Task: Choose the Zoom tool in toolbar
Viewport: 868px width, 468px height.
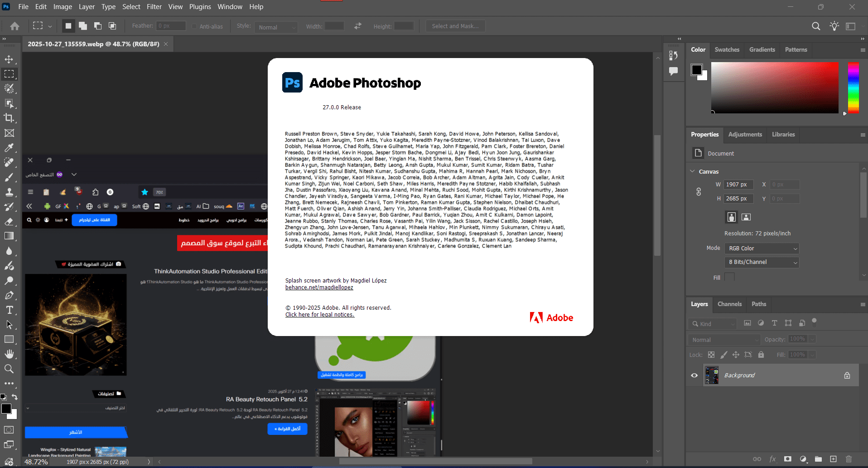Action: (9, 369)
